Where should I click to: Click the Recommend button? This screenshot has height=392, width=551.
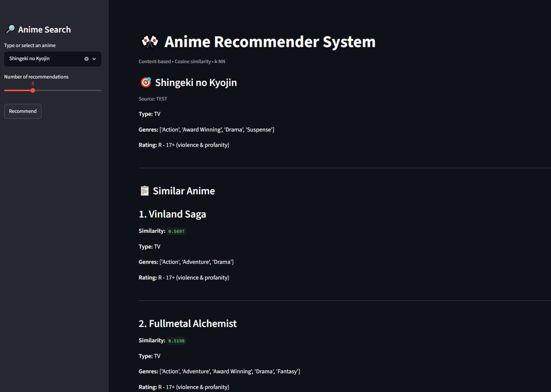tap(23, 111)
